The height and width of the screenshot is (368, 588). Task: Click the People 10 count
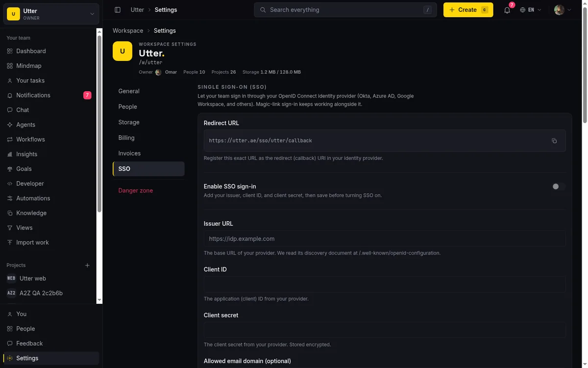[x=194, y=72]
